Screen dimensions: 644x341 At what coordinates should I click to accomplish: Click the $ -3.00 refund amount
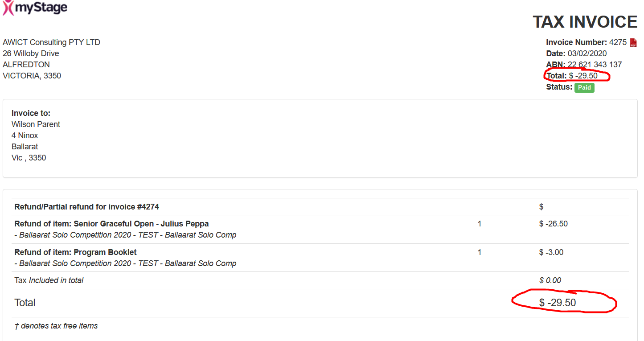pos(551,252)
